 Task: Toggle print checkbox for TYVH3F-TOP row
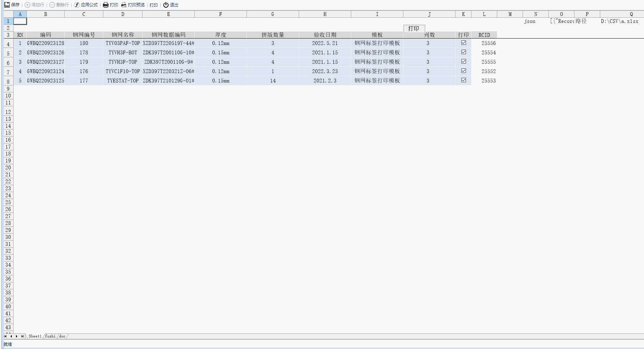point(464,61)
